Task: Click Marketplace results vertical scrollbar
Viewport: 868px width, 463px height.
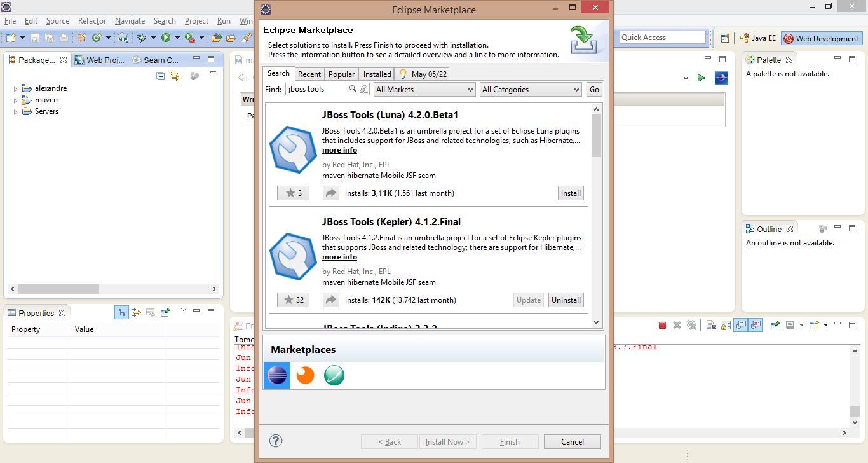Action: point(596,216)
